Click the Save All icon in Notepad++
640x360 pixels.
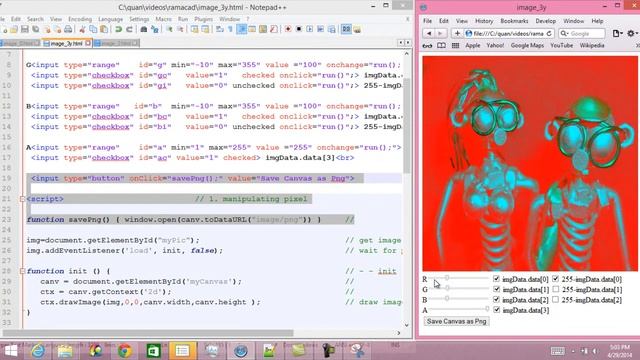pos(36,29)
